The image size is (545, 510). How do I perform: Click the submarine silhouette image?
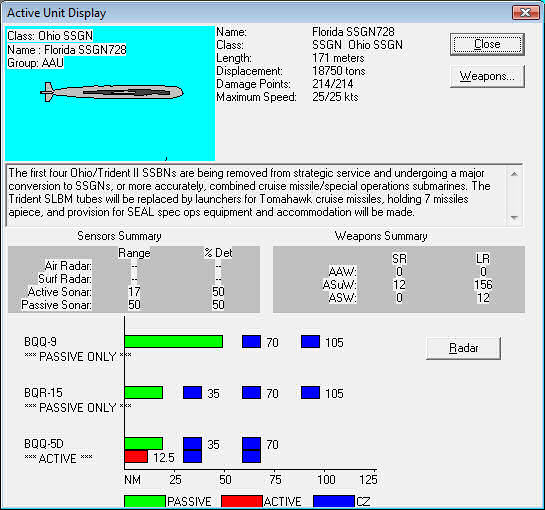click(x=112, y=92)
